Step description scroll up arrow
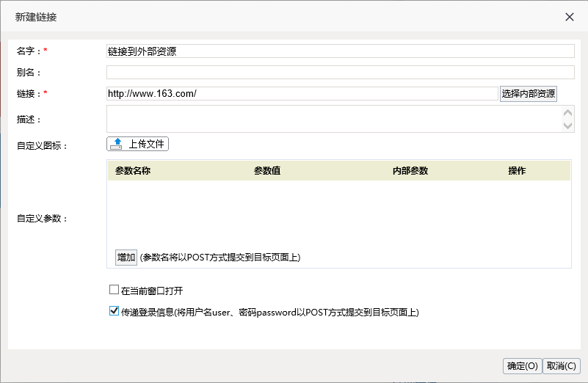 [567, 113]
